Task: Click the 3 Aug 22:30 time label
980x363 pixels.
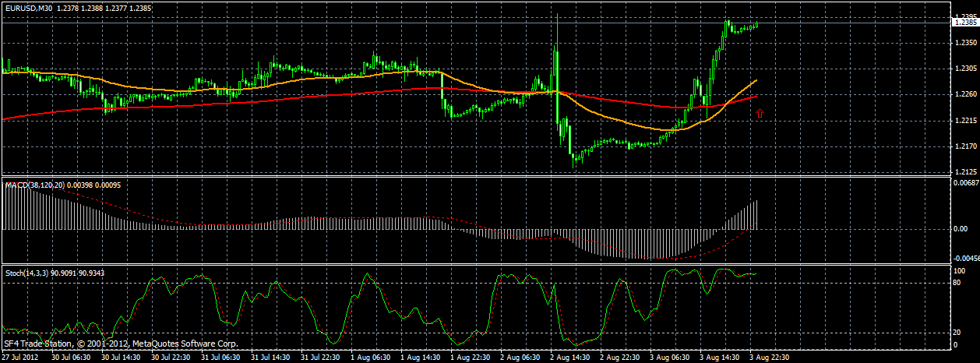Action: click(767, 358)
